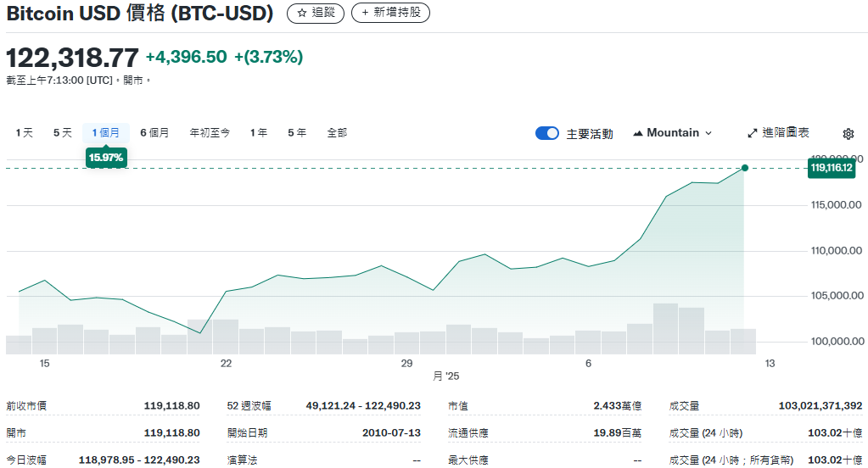Image resolution: width=868 pixels, height=468 pixels.
Task: Click the +4,396.50 change value
Action: 187,57
